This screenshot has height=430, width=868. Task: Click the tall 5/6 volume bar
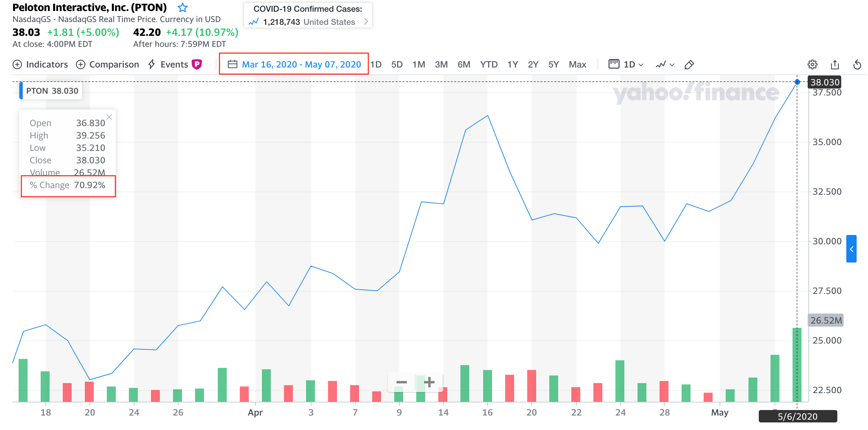(x=797, y=365)
